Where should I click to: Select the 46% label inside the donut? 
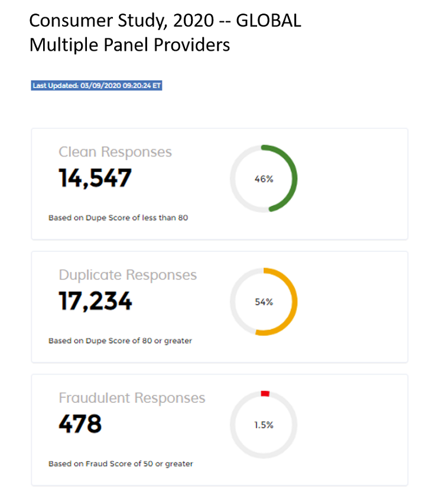click(264, 179)
